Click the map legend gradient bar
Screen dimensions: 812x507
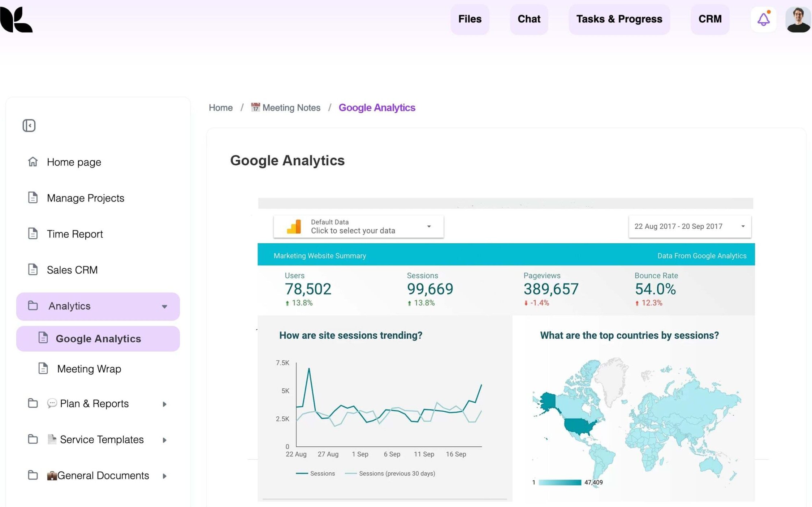[560, 482]
